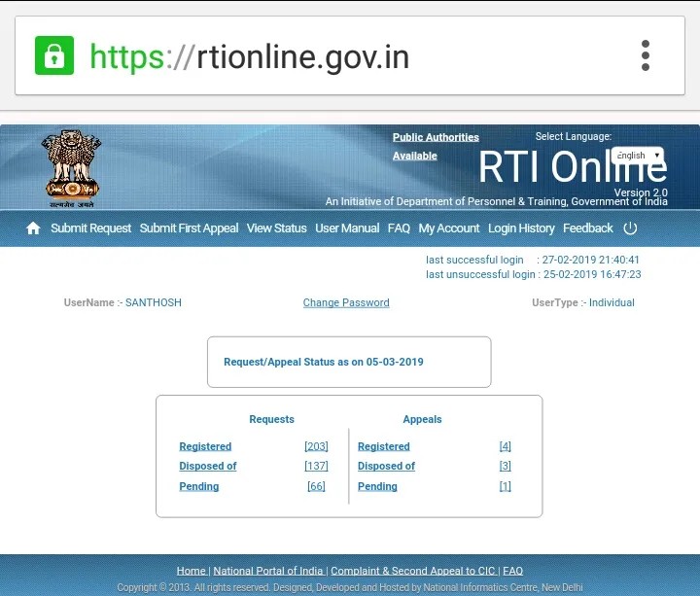
Task: Open Submit First Appeal menu item
Action: [x=189, y=228]
